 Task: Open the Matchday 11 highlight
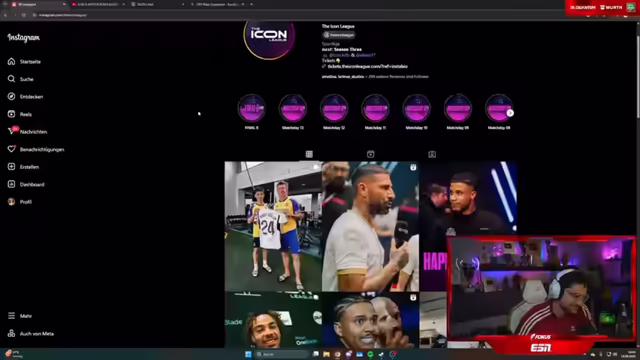[x=375, y=109]
